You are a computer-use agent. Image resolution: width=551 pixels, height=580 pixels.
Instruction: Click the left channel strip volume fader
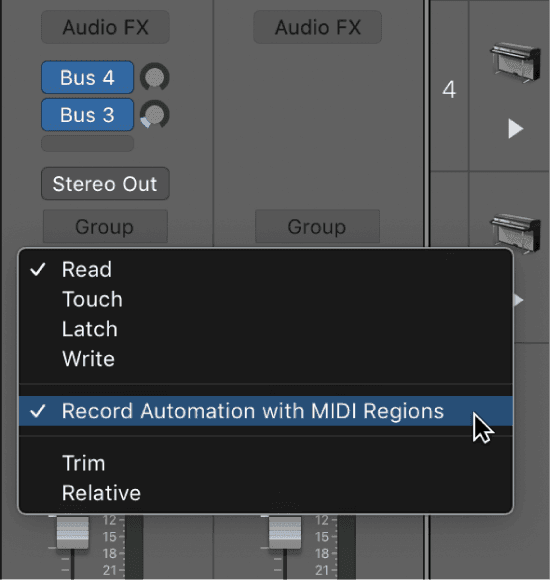coord(72,533)
